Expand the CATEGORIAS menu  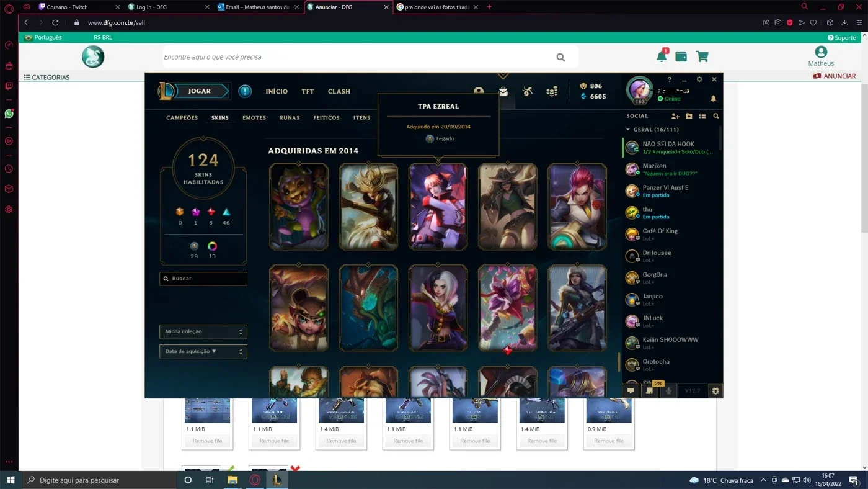pos(47,77)
